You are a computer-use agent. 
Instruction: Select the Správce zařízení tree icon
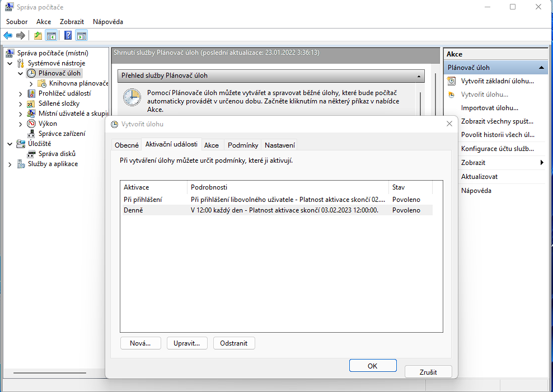point(31,134)
